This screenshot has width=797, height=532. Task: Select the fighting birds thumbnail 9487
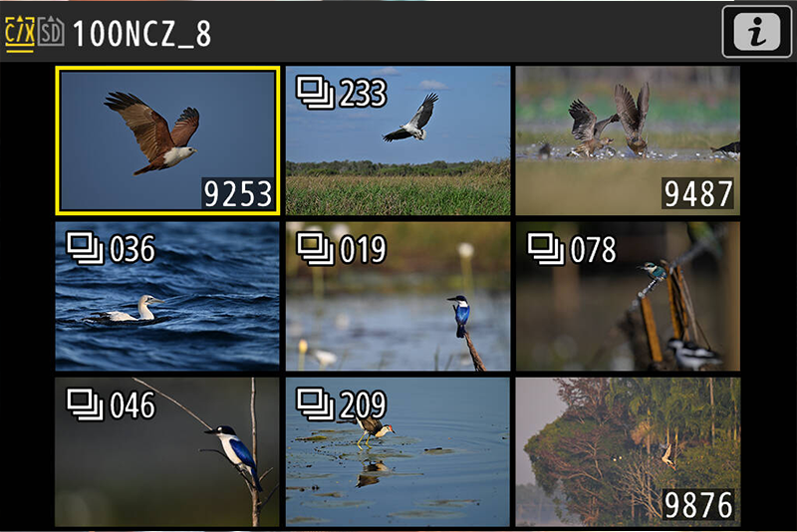coord(628,140)
